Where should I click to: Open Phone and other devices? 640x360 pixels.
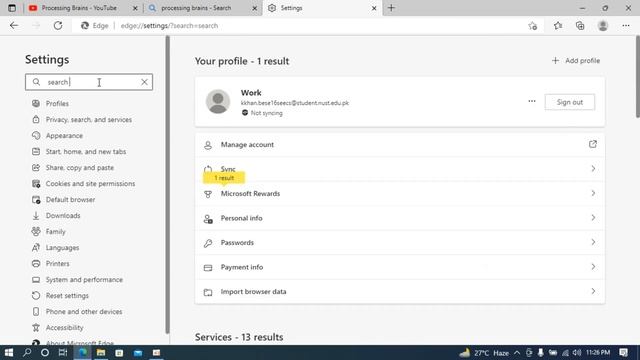coord(84,311)
